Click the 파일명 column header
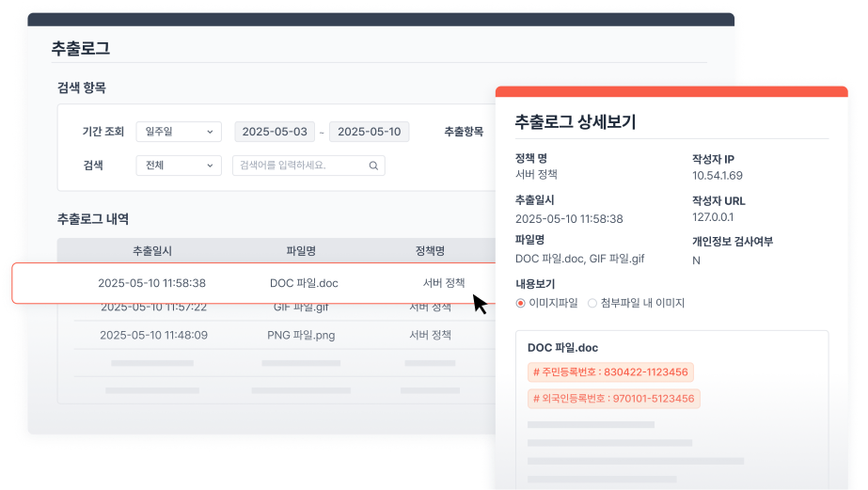 point(301,251)
